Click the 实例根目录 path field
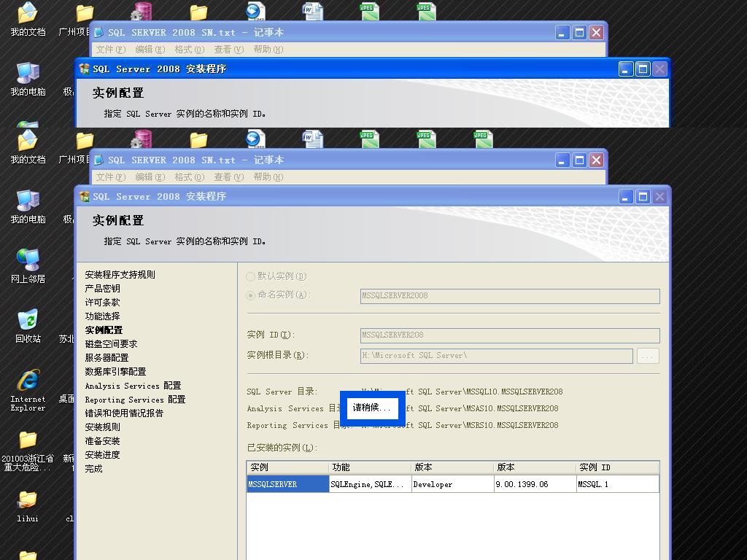Screen dimensions: 747x560 tap(496, 356)
